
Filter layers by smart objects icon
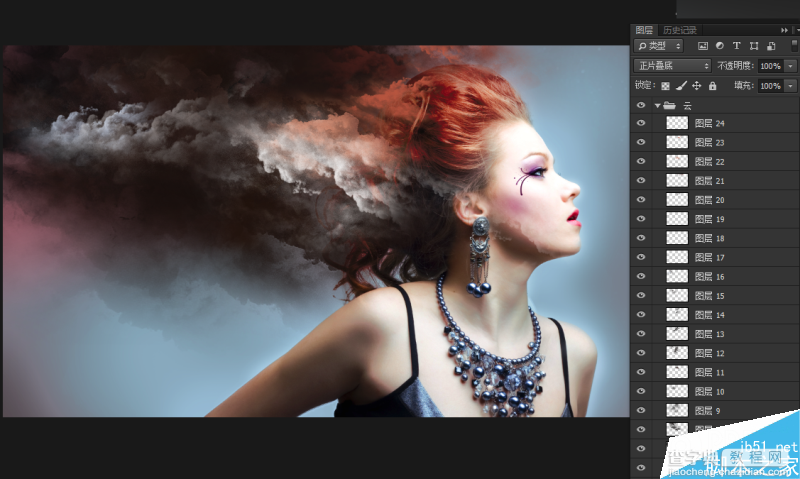pos(771,46)
